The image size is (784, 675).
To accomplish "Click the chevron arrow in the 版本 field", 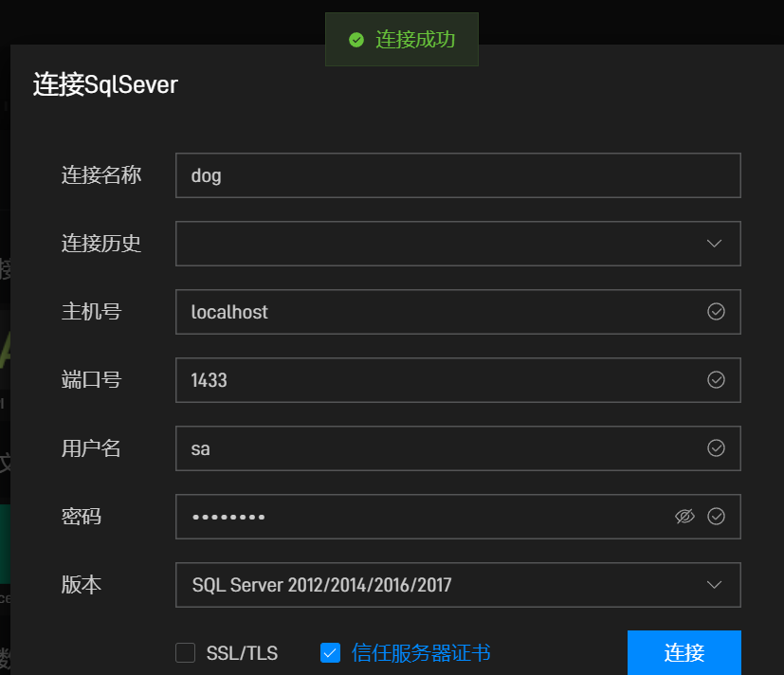I will click(x=715, y=585).
